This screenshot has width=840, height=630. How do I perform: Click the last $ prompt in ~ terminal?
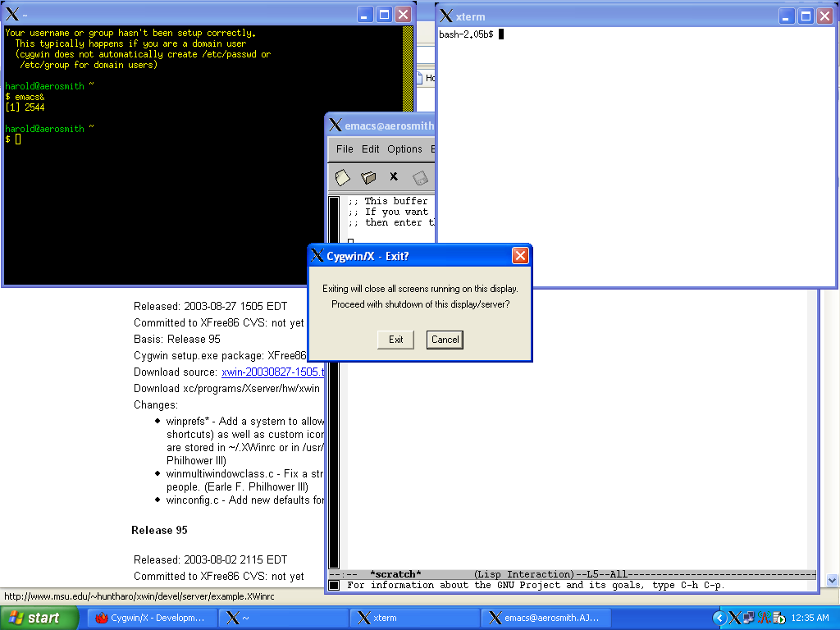[x=7, y=139]
